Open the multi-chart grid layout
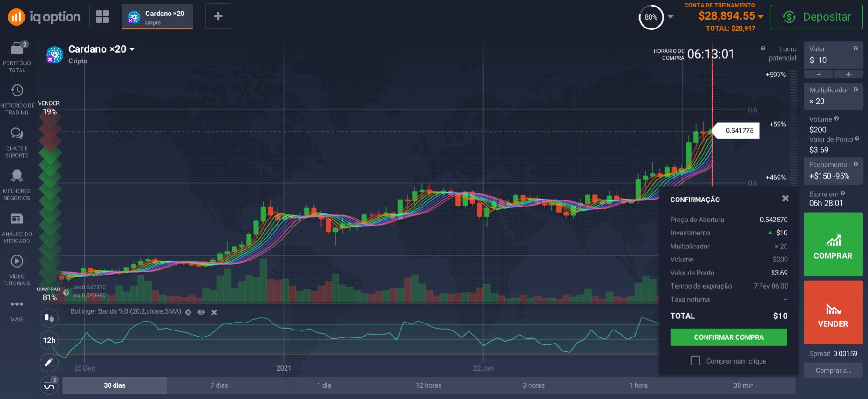Viewport: 868px width, 399px height. pyautogui.click(x=102, y=16)
